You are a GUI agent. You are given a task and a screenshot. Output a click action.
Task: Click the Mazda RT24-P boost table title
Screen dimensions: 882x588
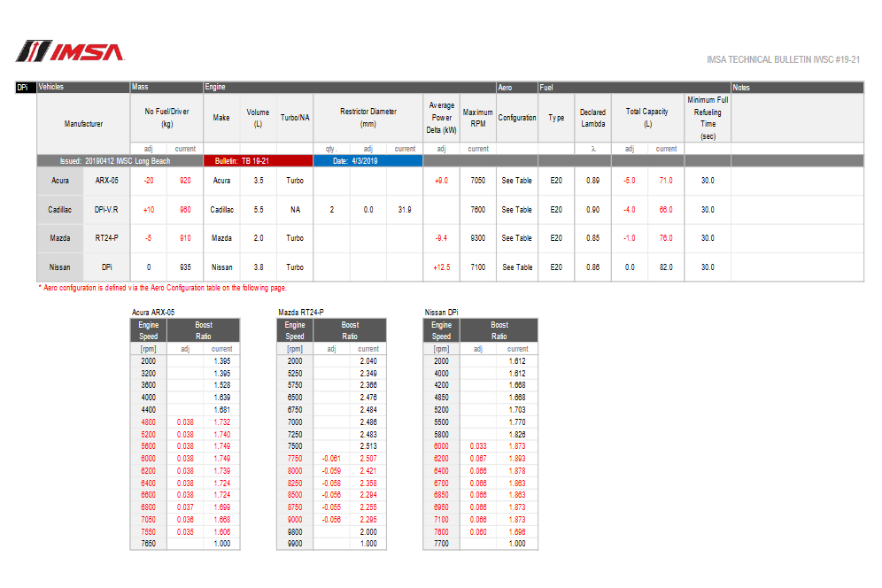(x=302, y=313)
